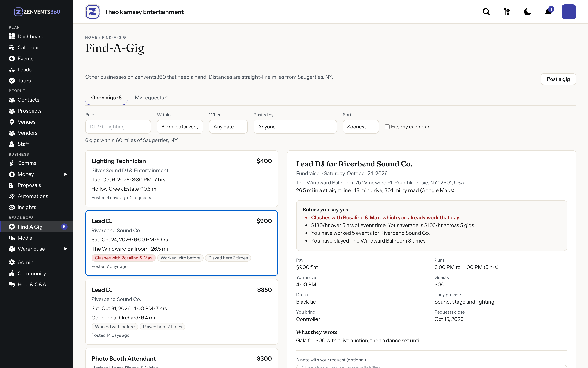Screen dimensions: 588x368
Task: Click Played here 2 times tag
Action: pos(162,327)
